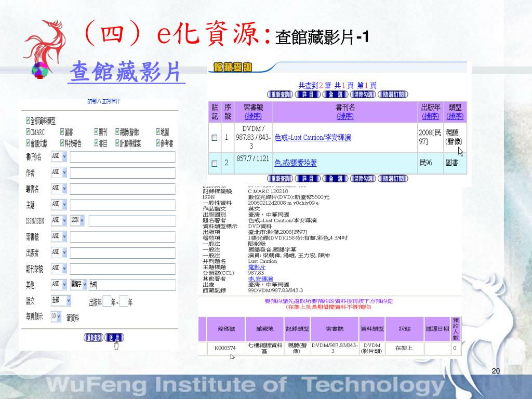
Task: Uncheck the 地圖 checkbox
Action: coord(158,131)
